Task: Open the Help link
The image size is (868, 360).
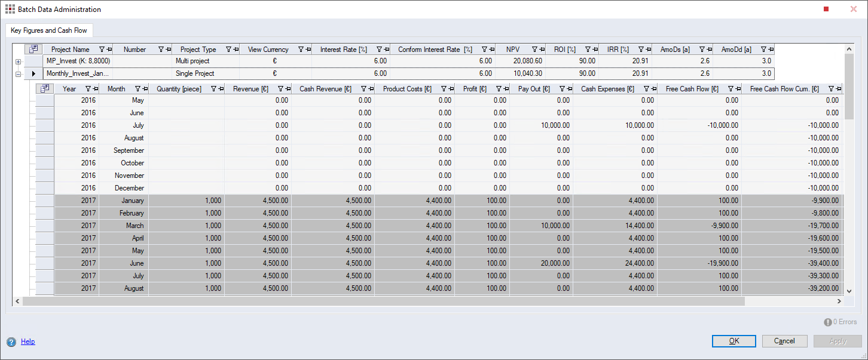Action: coord(27,341)
